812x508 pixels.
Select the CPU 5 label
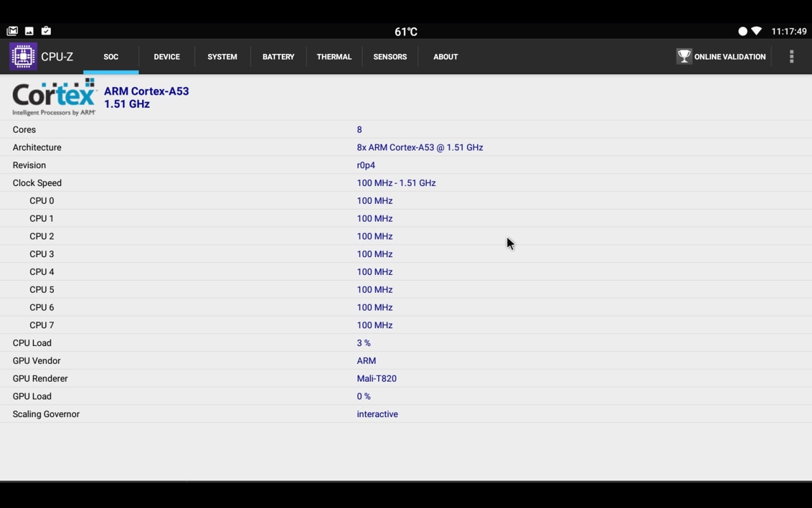(x=42, y=290)
